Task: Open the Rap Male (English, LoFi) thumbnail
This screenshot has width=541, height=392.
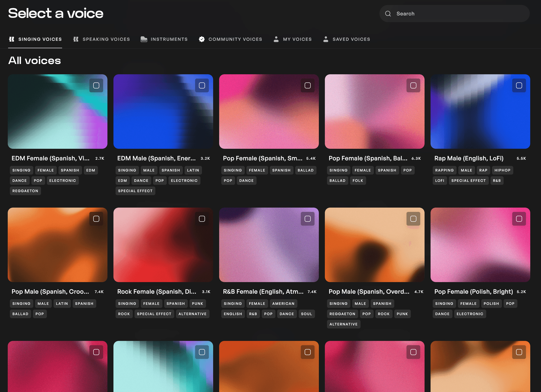Action: (x=480, y=111)
